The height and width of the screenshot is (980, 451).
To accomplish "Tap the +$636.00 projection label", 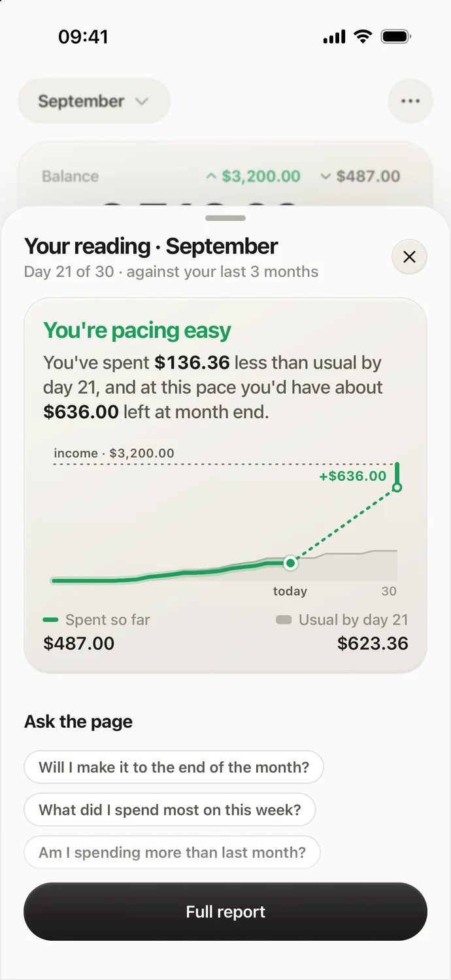I will click(352, 476).
